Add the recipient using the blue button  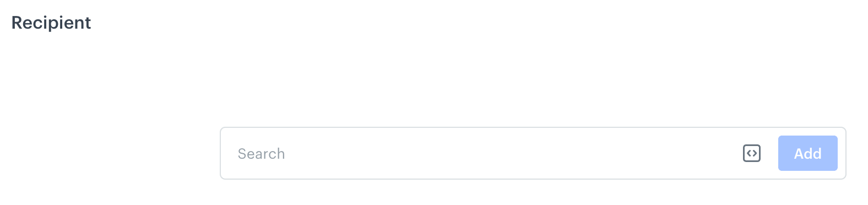pyautogui.click(x=807, y=153)
